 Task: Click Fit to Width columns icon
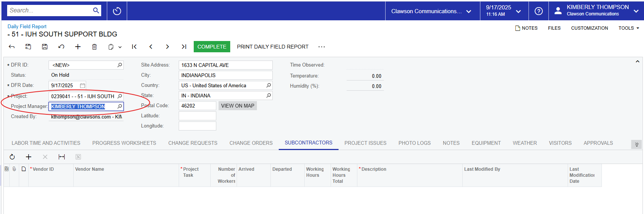[62, 157]
